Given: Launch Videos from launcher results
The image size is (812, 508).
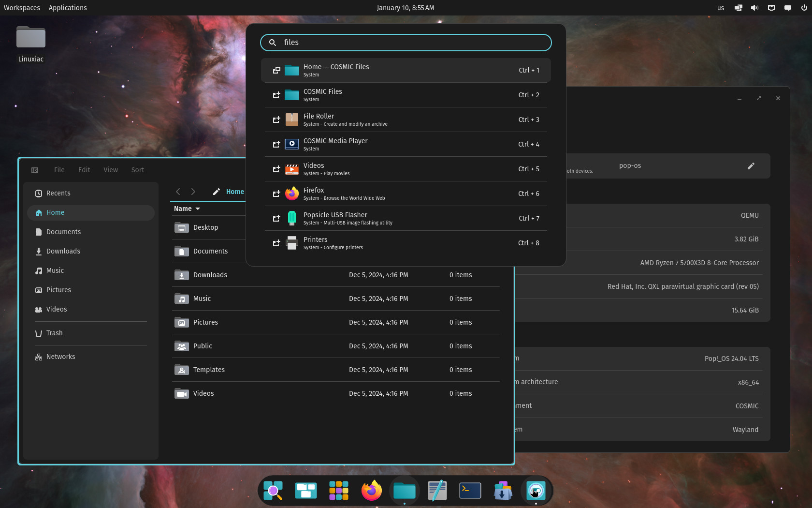Looking at the screenshot, I should (406, 169).
